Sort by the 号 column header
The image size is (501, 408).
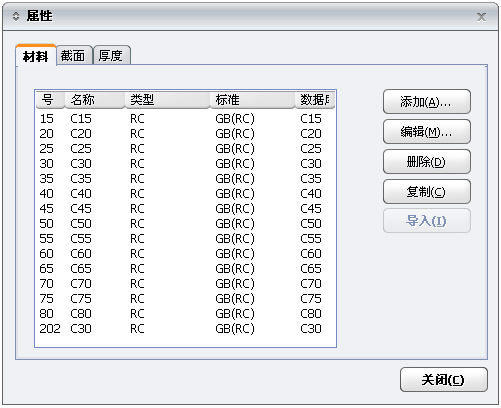(x=50, y=100)
